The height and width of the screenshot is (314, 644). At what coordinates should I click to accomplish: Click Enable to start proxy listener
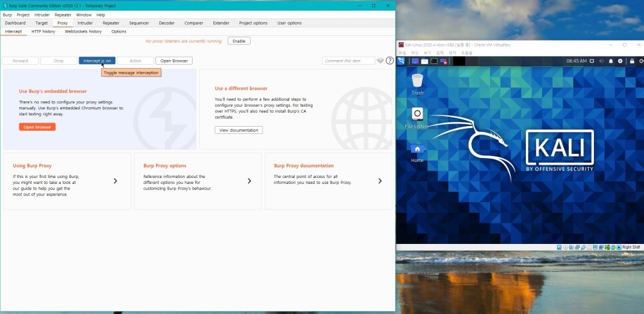[x=239, y=41]
